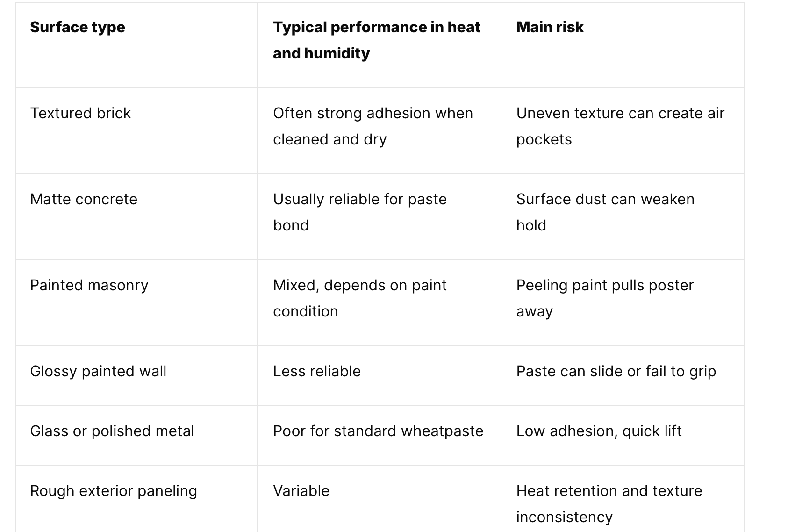Click 'Poor for standard wheatpaste' cell
The height and width of the screenshot is (532, 788).
(x=379, y=436)
